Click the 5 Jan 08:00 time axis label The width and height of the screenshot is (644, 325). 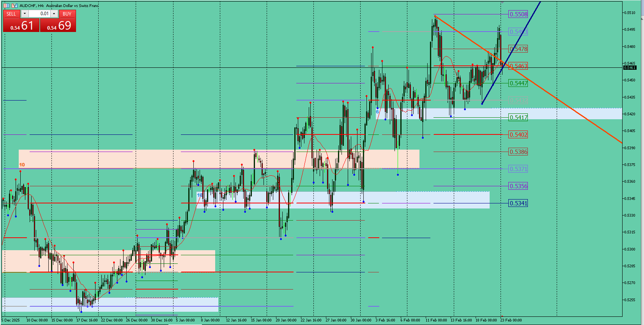click(x=185, y=320)
